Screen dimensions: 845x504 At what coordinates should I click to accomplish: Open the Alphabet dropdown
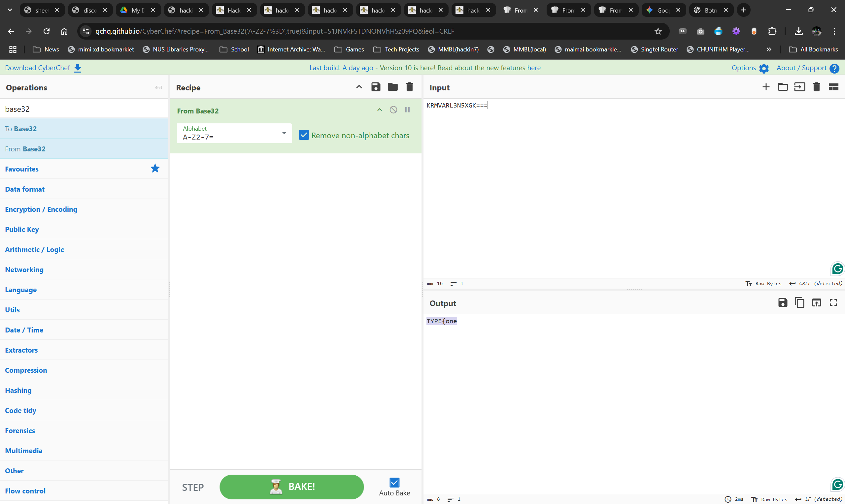coord(284,133)
